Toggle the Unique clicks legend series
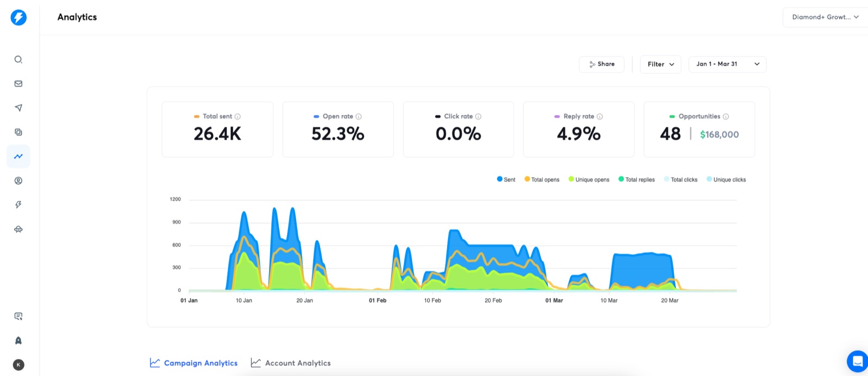The height and width of the screenshot is (376, 868). coord(726,179)
